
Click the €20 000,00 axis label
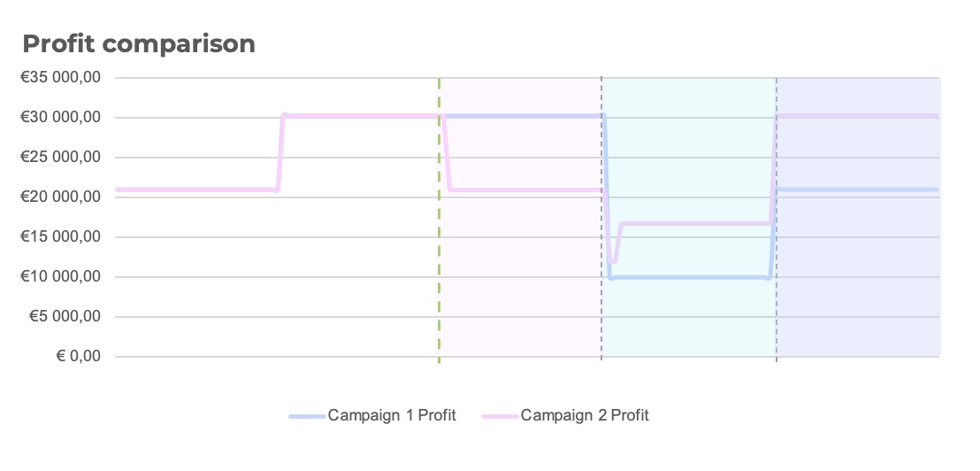point(61,197)
